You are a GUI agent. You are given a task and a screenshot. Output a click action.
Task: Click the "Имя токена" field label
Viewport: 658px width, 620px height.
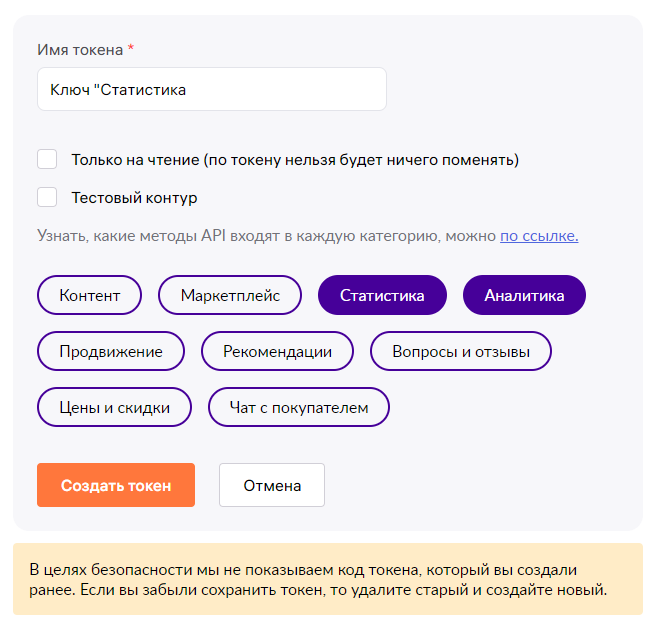pos(80,49)
